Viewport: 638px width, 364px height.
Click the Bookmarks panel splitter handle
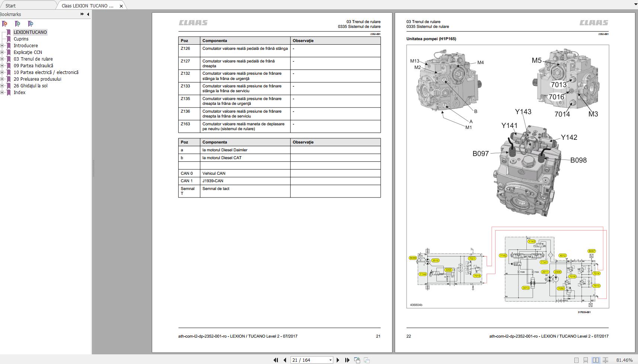93,168
